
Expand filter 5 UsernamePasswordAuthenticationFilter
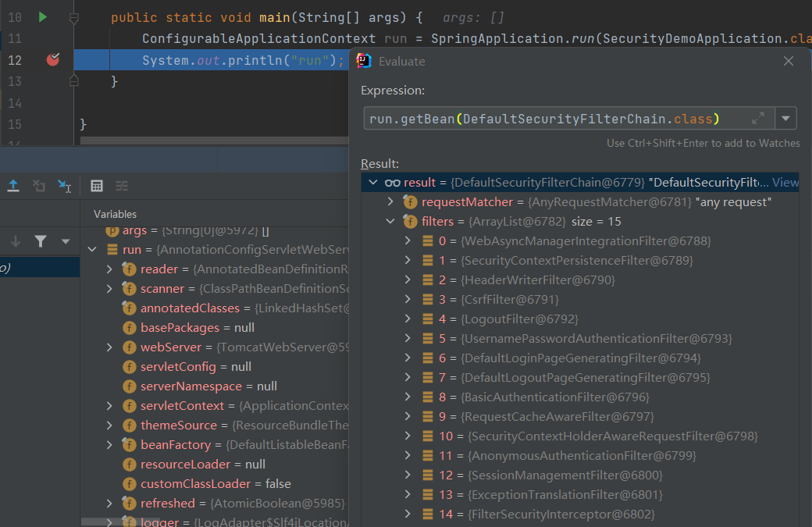pyautogui.click(x=408, y=338)
